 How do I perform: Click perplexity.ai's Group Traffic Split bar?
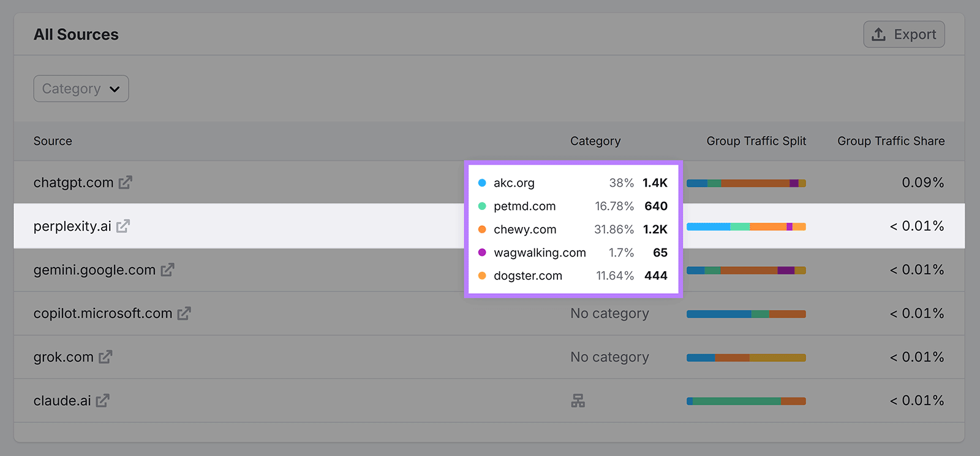[x=745, y=226]
